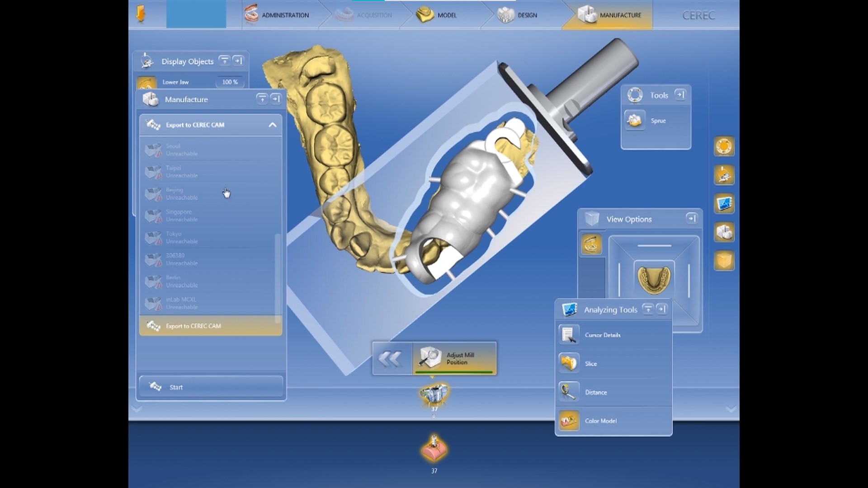868x488 pixels.
Task: Select the Distance measuring tool
Action: (569, 392)
